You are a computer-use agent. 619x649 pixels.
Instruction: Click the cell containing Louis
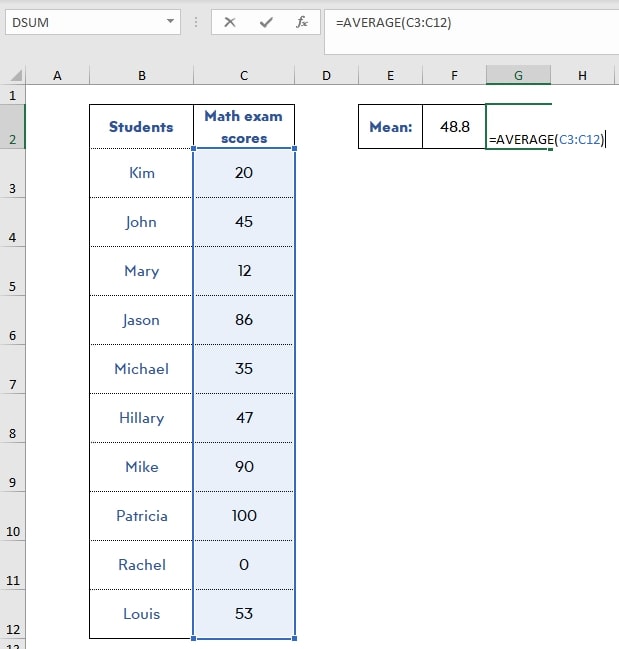point(142,614)
